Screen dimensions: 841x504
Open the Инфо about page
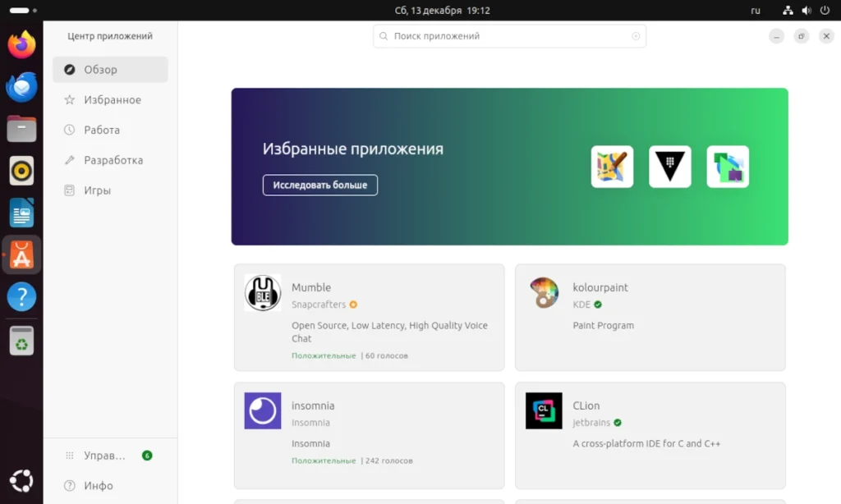(x=110, y=486)
